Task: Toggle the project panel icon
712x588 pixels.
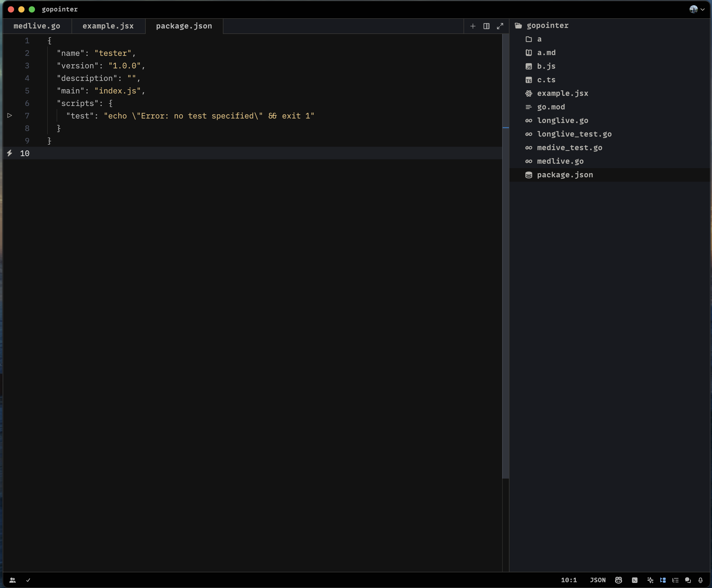Action: pos(663,580)
